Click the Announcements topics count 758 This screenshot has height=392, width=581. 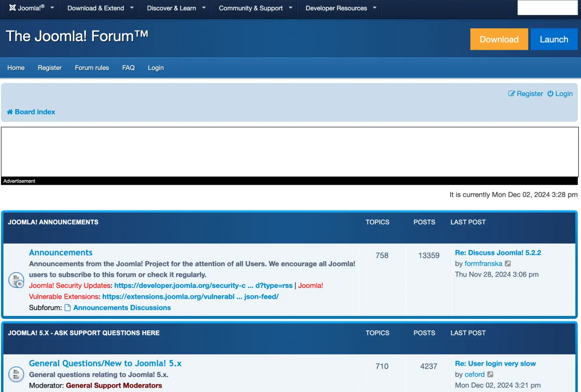(382, 256)
